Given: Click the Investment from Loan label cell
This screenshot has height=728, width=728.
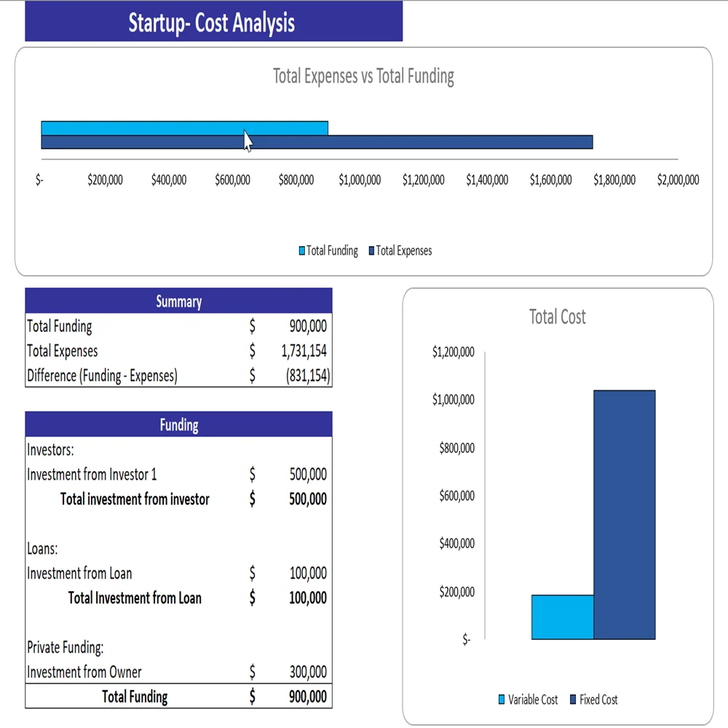Looking at the screenshot, I should (x=80, y=574).
